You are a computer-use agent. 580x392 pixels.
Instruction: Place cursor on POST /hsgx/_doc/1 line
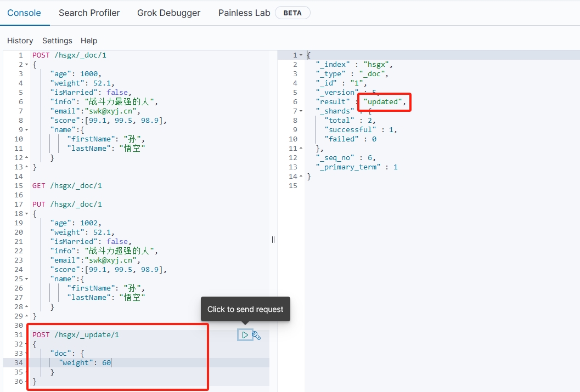point(69,55)
